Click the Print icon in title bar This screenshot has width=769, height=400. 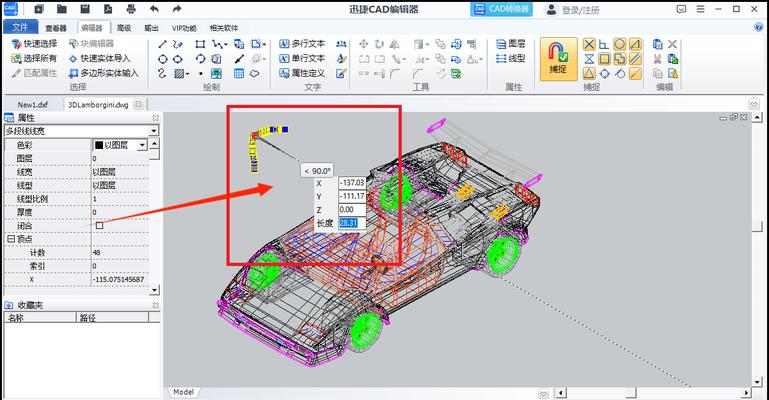point(131,9)
